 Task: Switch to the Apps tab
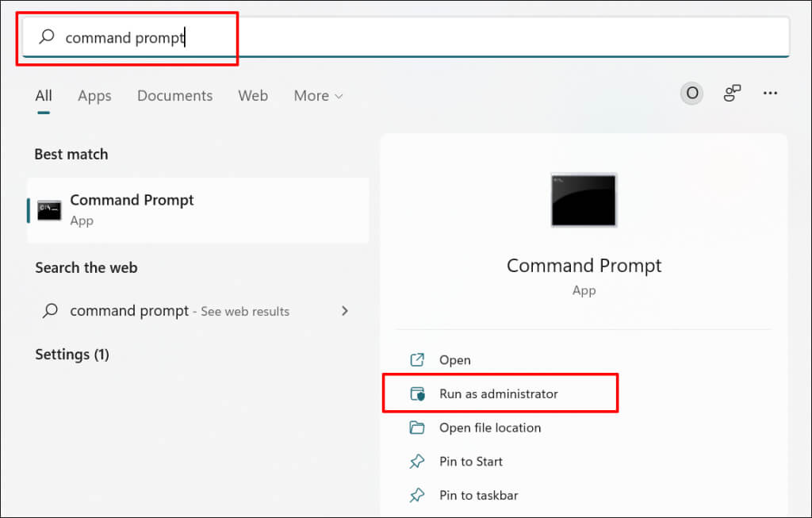pos(95,96)
